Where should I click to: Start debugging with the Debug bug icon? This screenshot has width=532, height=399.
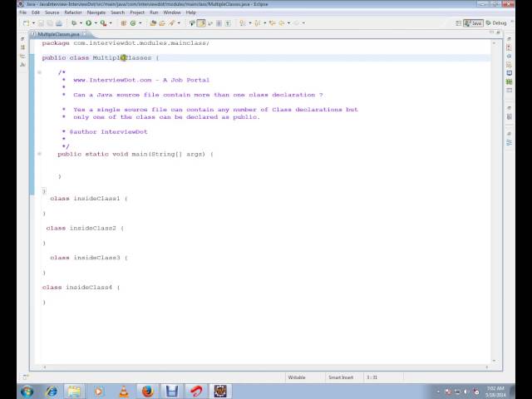[x=74, y=23]
